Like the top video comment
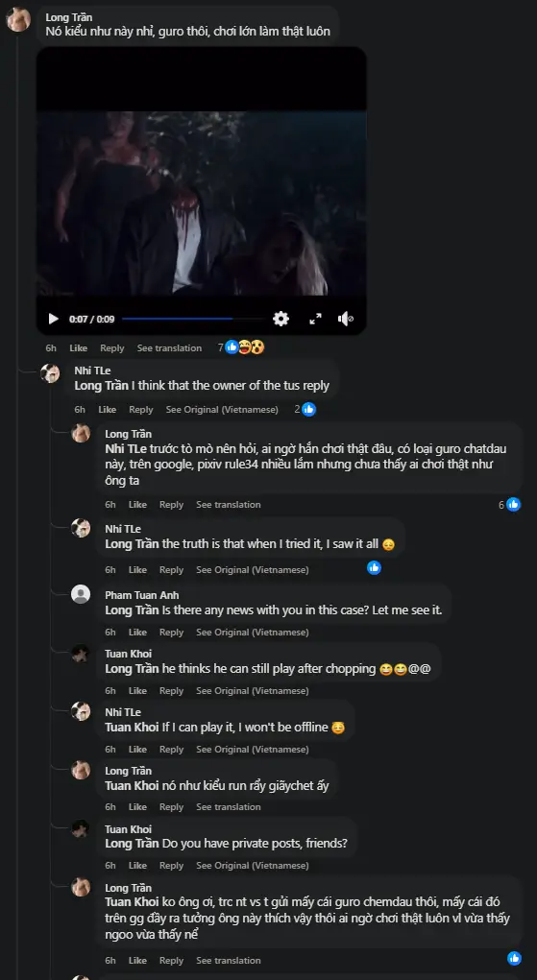Screen dimensions: 537x980 click(78, 348)
